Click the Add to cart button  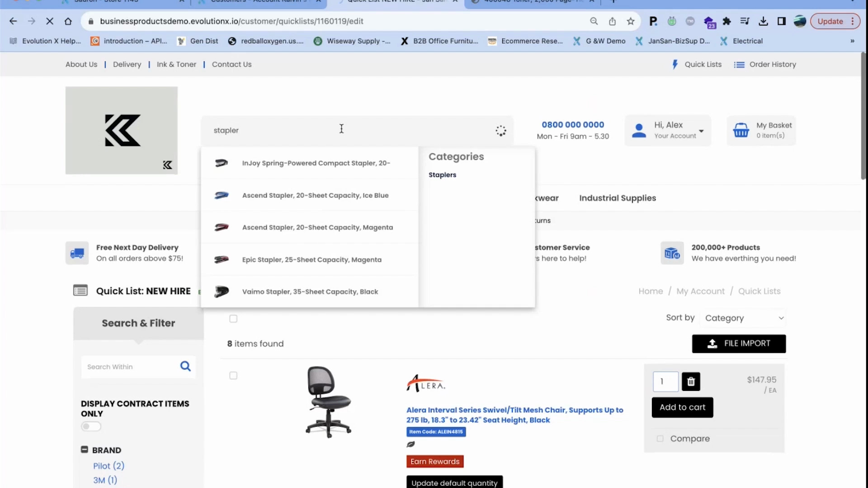(682, 407)
